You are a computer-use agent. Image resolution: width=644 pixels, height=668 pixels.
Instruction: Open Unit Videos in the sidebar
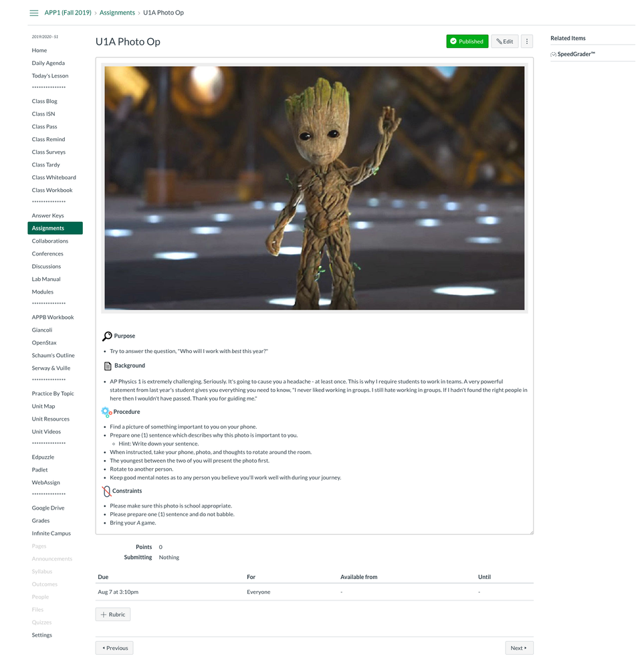click(46, 431)
